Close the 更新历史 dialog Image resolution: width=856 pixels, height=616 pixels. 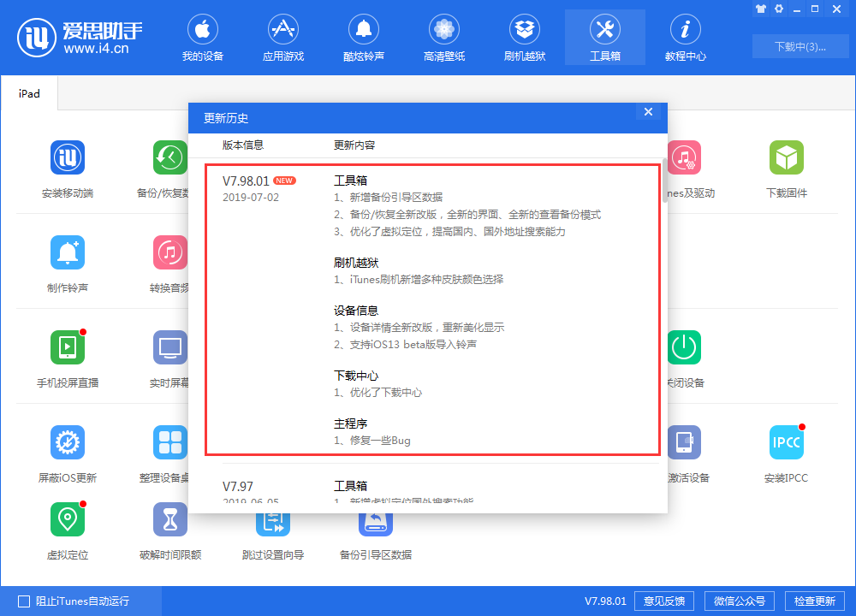[648, 111]
